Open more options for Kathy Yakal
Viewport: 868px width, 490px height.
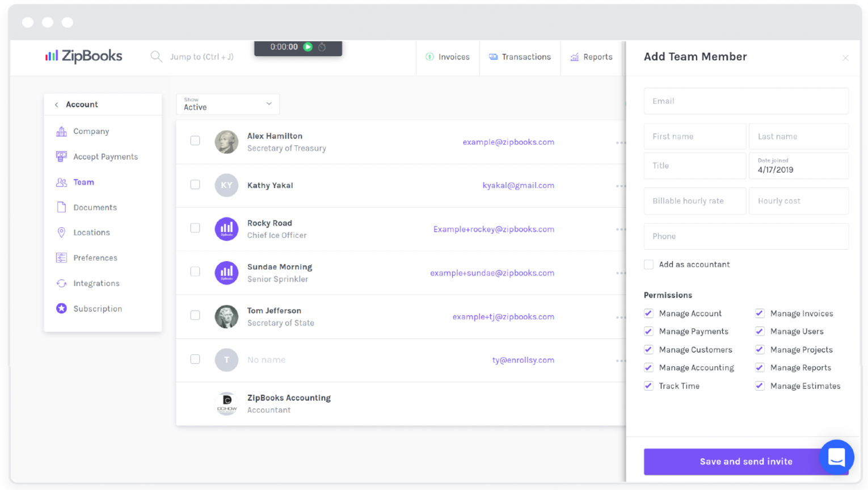pyautogui.click(x=620, y=186)
